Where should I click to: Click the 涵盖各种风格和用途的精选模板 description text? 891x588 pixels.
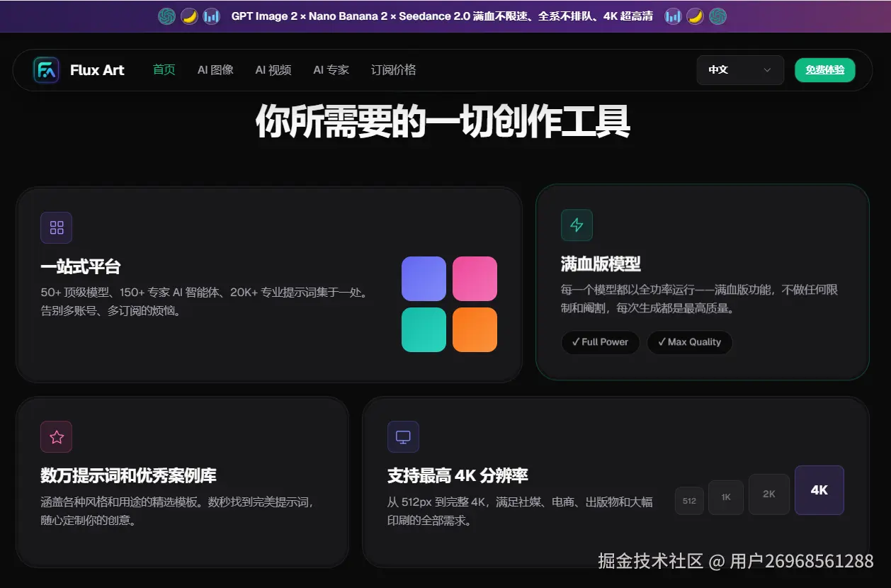177,511
